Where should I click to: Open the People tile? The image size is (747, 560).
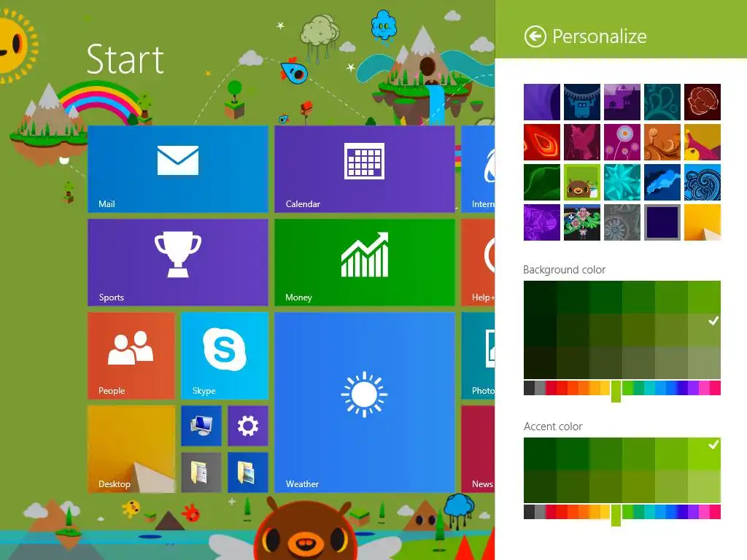[x=131, y=356]
